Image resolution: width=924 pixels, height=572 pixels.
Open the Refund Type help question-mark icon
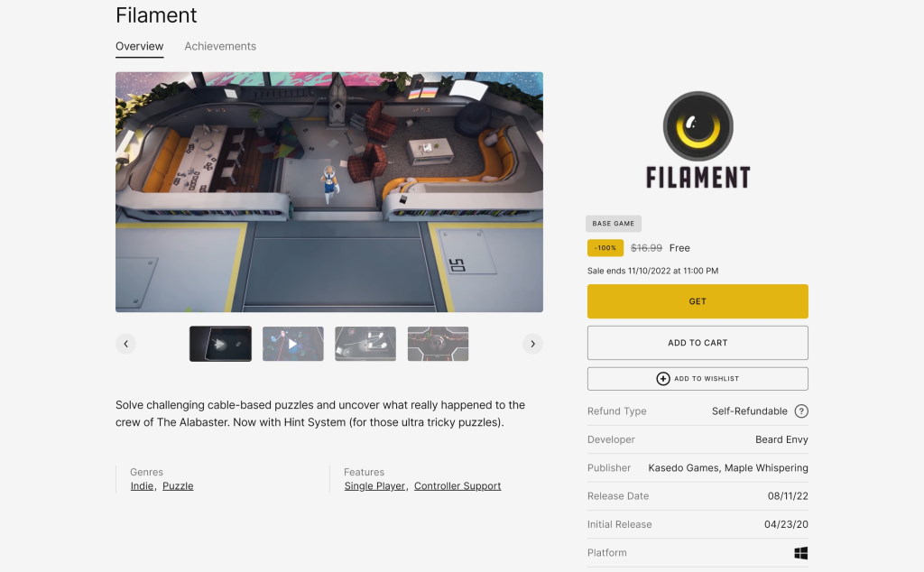click(801, 411)
